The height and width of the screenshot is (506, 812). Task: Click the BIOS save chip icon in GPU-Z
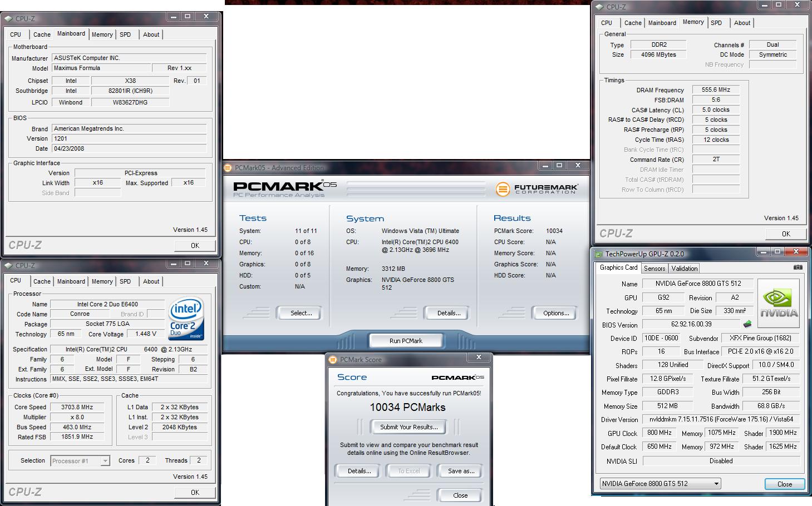point(747,324)
